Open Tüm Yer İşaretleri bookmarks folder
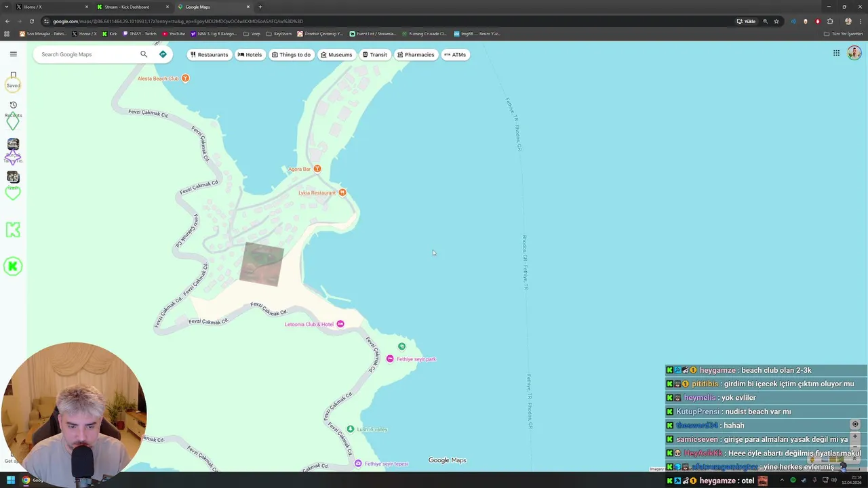 click(x=844, y=33)
